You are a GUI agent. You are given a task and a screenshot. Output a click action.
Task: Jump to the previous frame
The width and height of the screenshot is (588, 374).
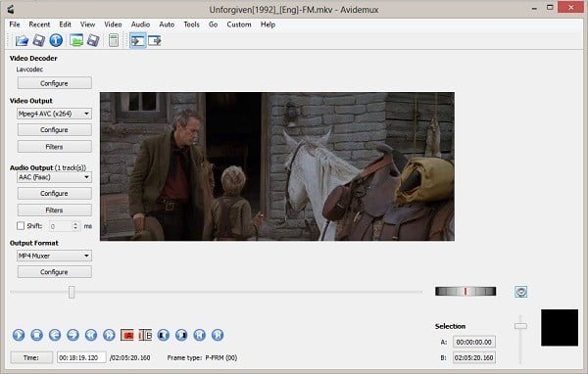coord(55,335)
